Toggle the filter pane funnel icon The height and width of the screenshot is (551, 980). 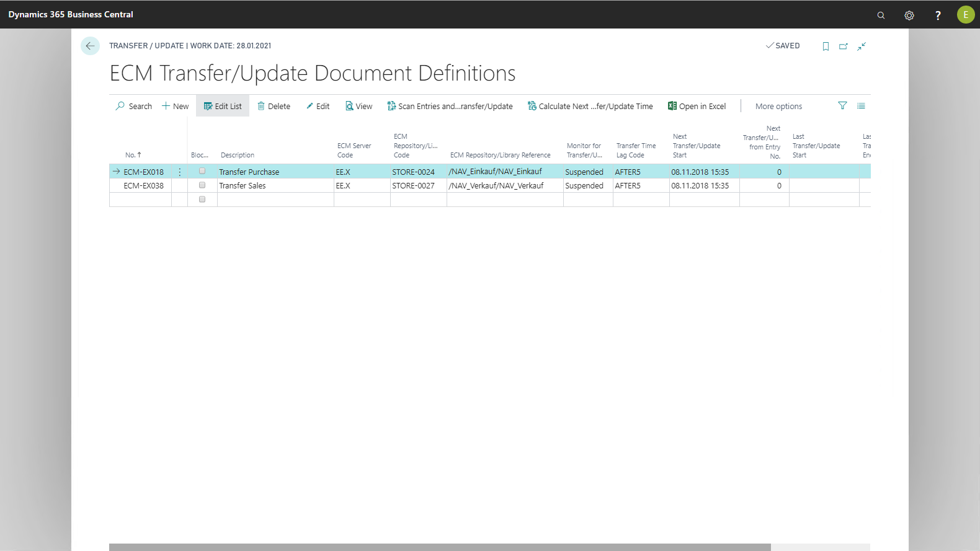pyautogui.click(x=842, y=106)
